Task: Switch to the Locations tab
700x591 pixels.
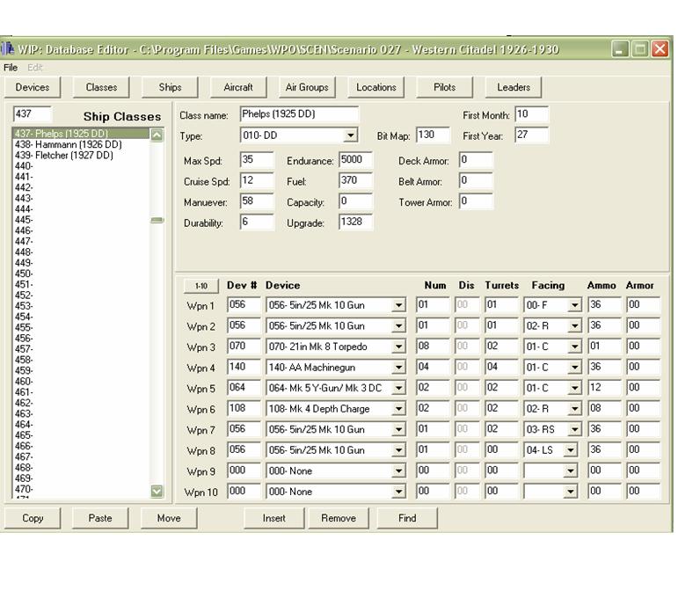Action: click(376, 87)
